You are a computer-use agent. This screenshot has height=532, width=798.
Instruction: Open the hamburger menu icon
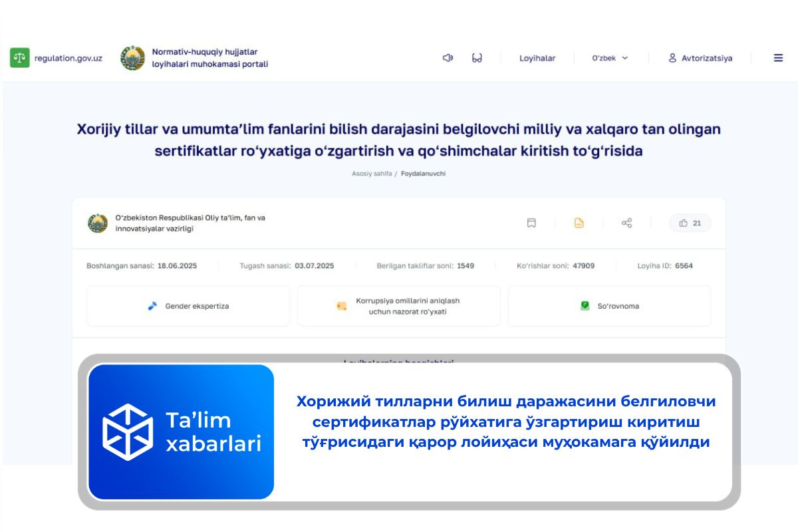[778, 58]
